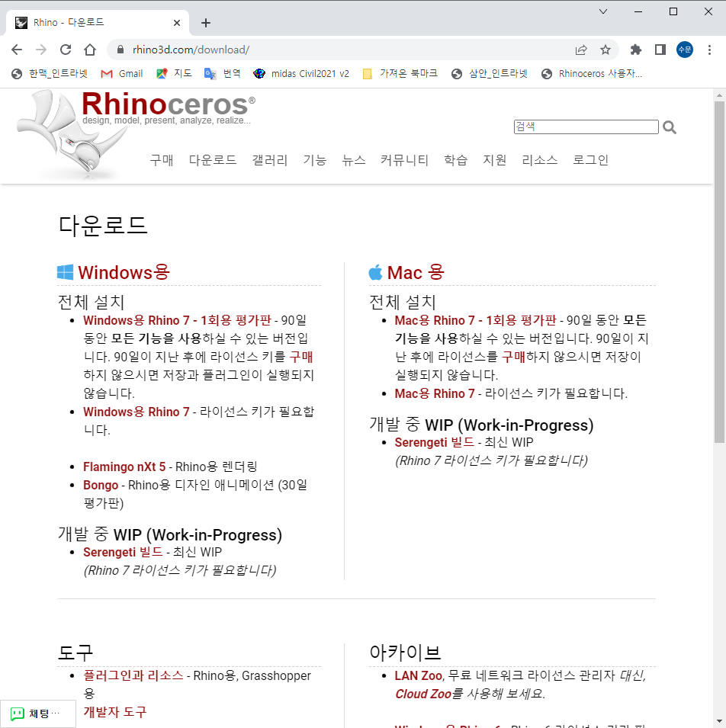
Task: Go to browser home page
Action: [x=90, y=50]
